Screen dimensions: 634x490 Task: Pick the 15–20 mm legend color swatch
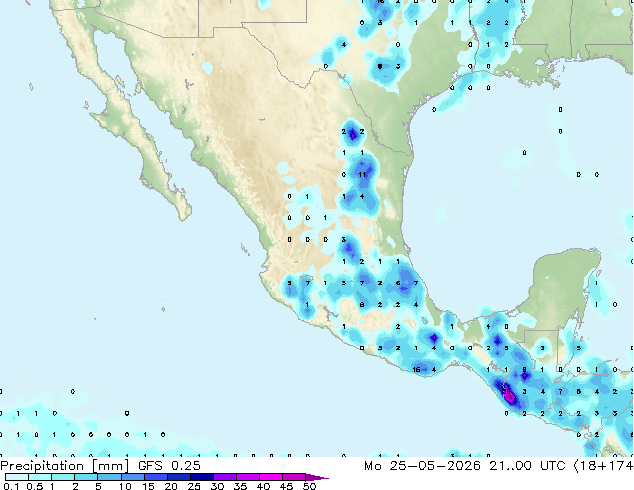155,477
